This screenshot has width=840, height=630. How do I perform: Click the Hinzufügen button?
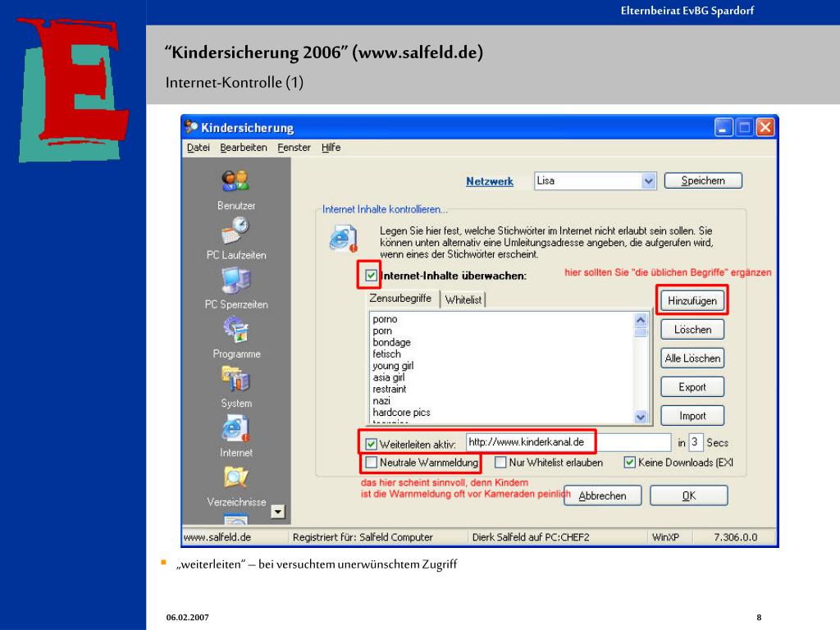point(692,300)
